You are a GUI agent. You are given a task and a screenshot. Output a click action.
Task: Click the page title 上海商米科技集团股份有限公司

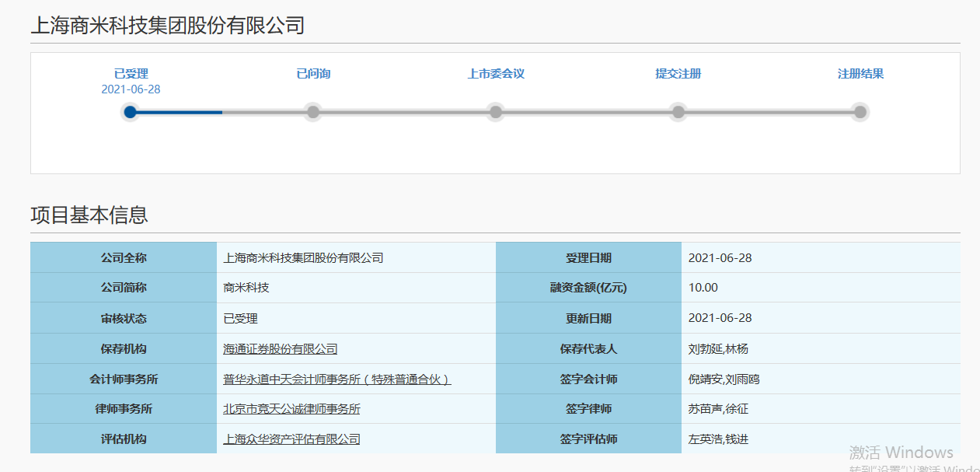point(167,26)
